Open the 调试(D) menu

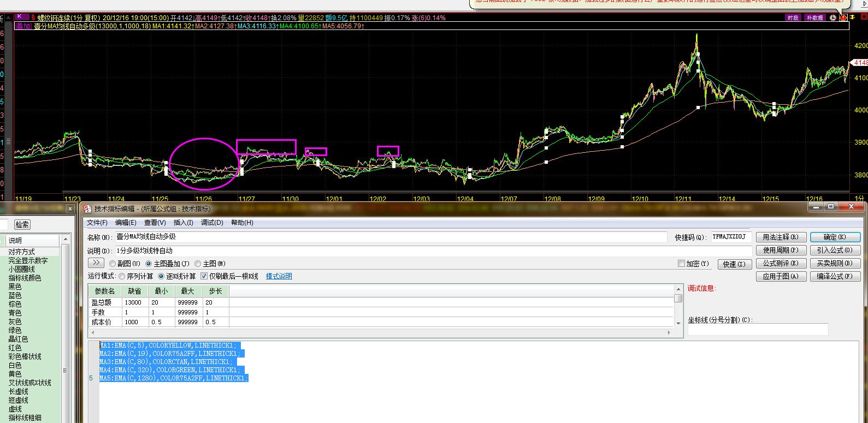coord(212,223)
